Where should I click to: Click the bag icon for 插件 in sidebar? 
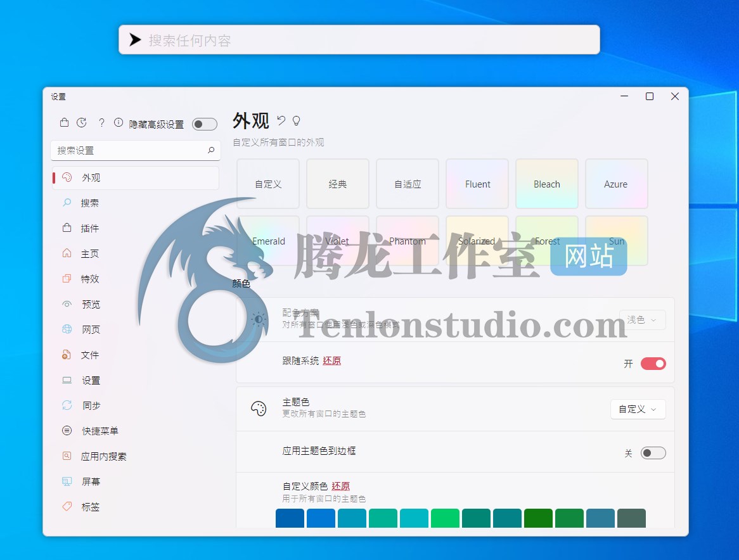67,228
